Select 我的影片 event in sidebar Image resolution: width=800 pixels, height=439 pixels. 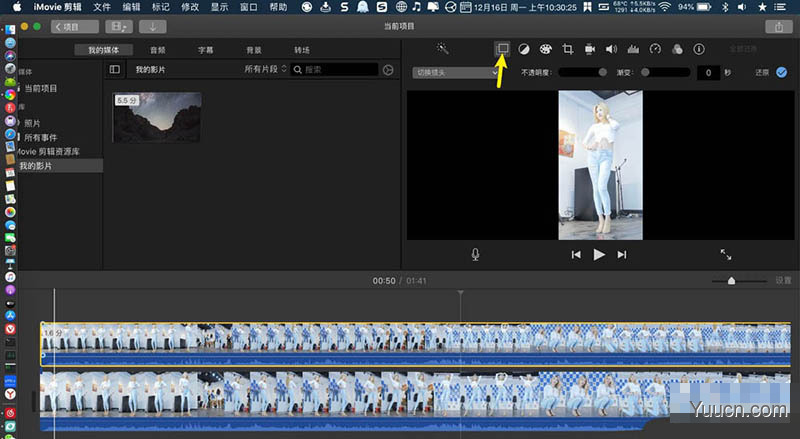pyautogui.click(x=60, y=166)
